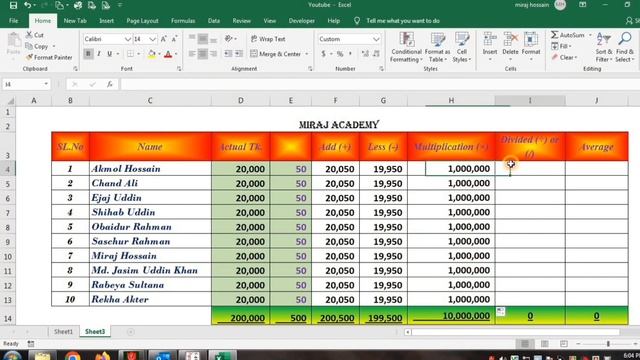The image size is (640, 360).
Task: Toggle Wrap Text for the cell
Action: (x=268, y=39)
